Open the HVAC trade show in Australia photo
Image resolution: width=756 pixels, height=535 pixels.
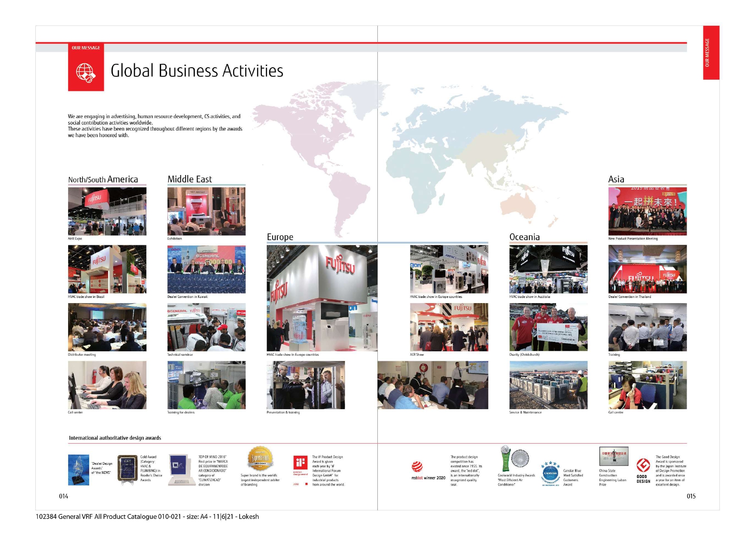548,269
